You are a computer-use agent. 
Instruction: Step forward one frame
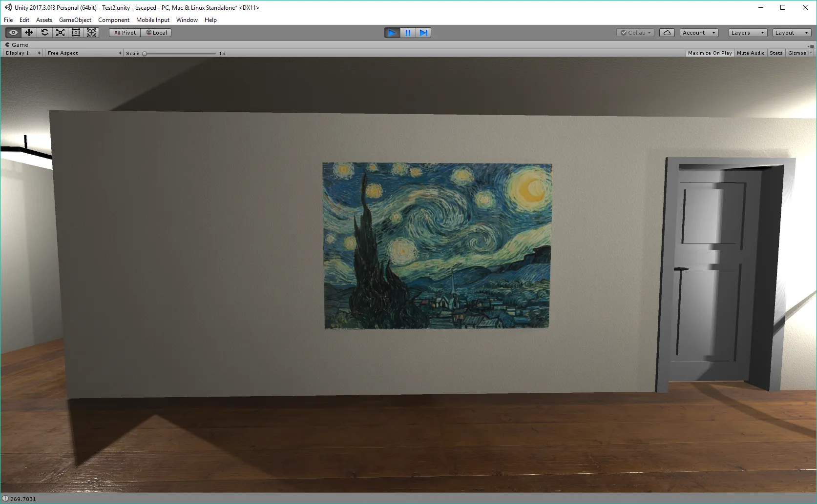coord(423,33)
